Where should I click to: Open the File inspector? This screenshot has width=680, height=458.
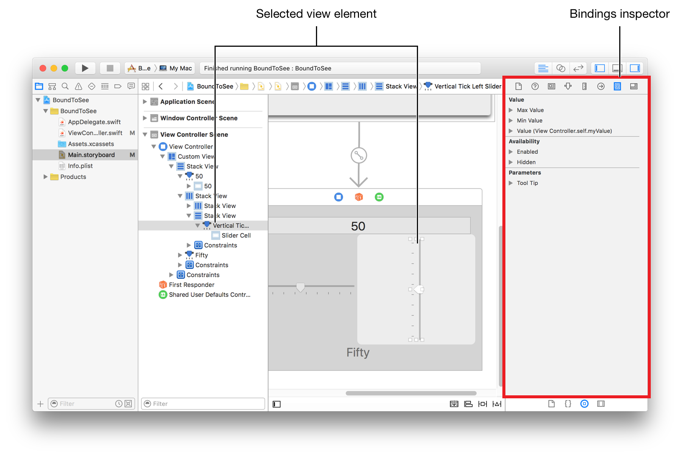click(518, 86)
